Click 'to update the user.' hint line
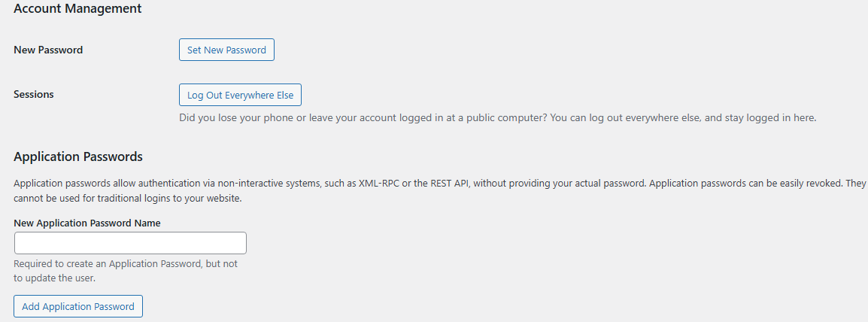Viewport: 868px width, 322px height. click(55, 278)
